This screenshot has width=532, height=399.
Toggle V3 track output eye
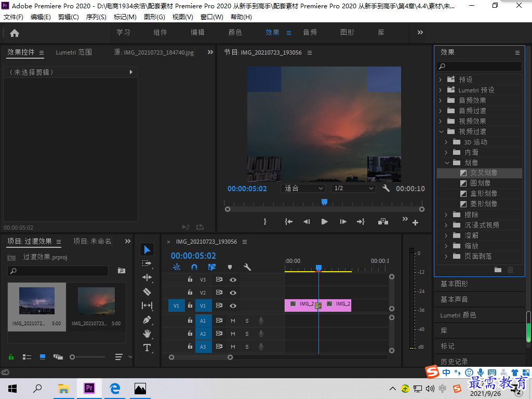tap(233, 280)
